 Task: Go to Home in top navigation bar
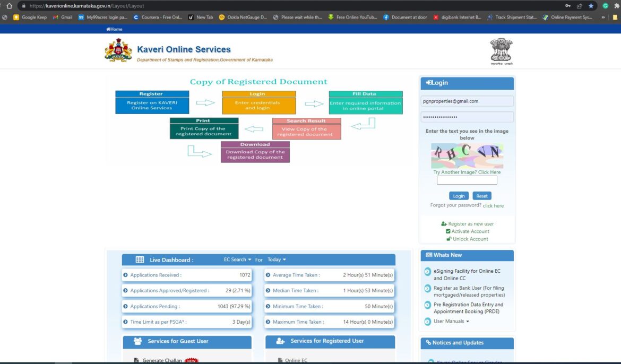[x=114, y=29]
